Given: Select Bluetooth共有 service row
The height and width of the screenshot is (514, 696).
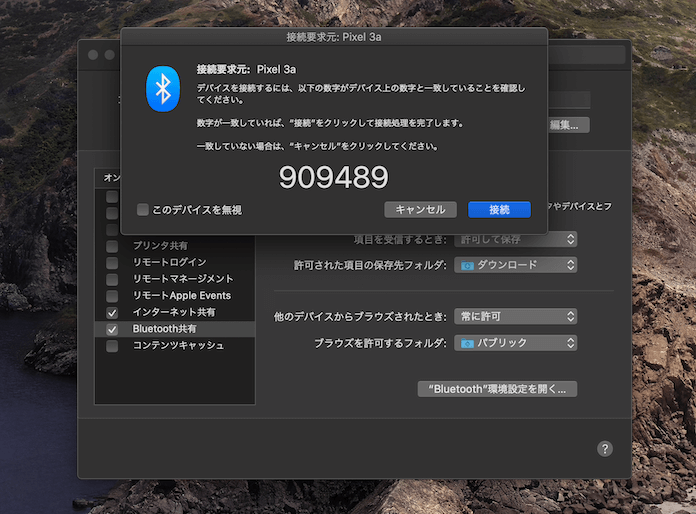Looking at the screenshot, I should pyautogui.click(x=175, y=329).
